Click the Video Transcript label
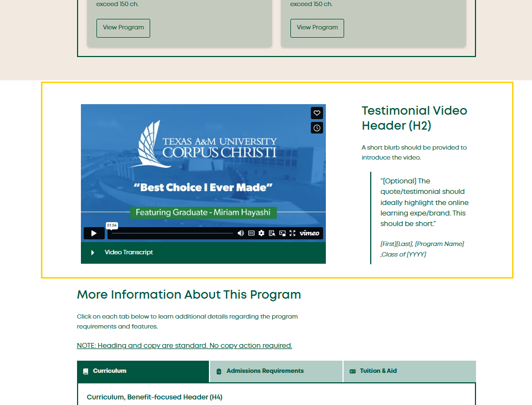Image resolution: width=532 pixels, height=405 pixels. pyautogui.click(x=129, y=252)
